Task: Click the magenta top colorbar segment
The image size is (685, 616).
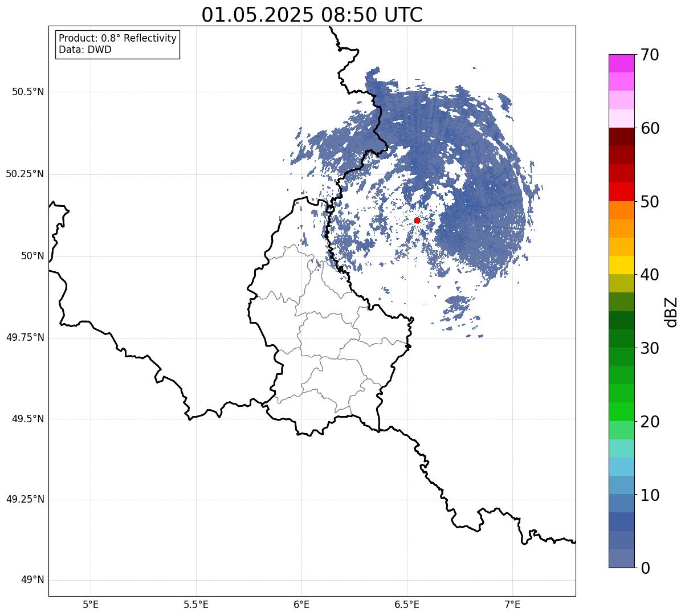Action: tap(622, 63)
